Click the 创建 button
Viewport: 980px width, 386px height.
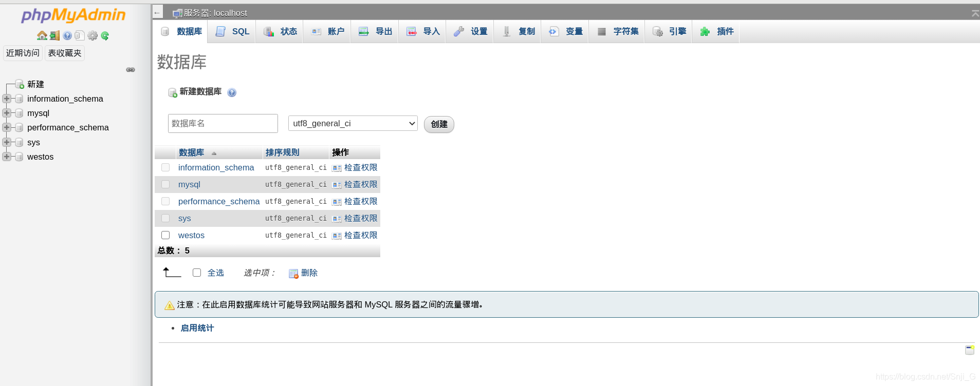(439, 124)
